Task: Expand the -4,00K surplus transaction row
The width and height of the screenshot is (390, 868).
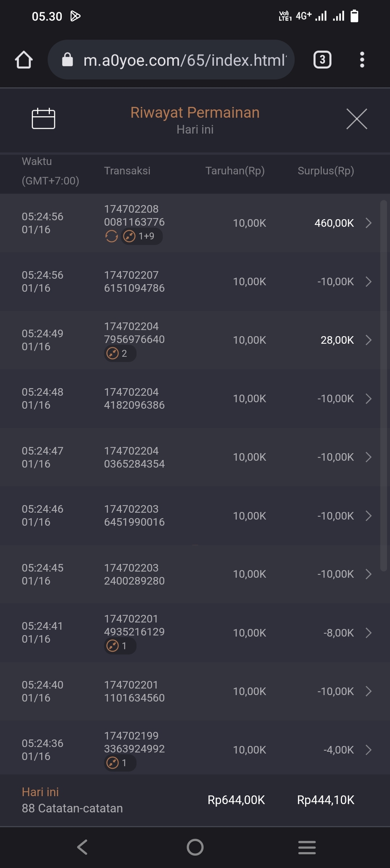Action: [368, 750]
